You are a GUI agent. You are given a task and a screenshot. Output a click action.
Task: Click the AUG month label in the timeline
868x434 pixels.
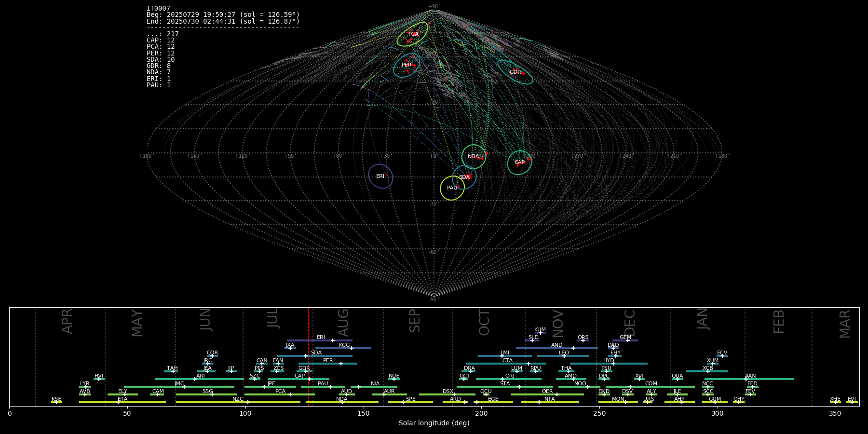coord(343,322)
